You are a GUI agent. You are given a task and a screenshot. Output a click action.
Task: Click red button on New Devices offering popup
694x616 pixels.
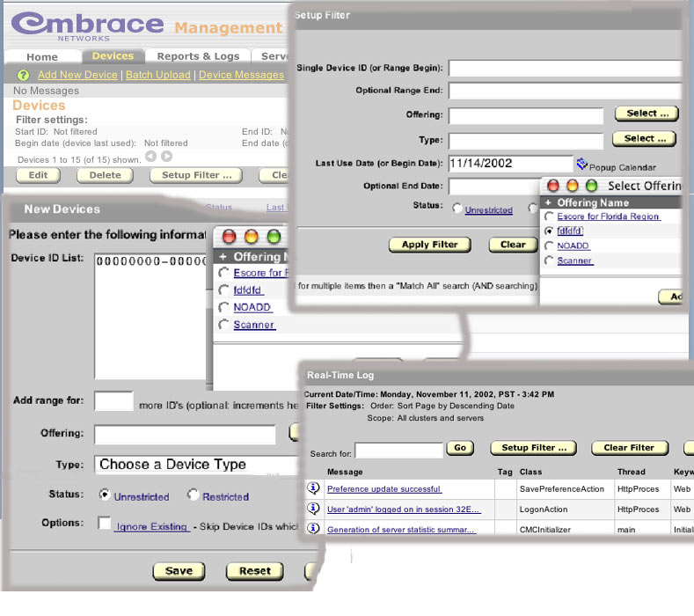point(229,237)
